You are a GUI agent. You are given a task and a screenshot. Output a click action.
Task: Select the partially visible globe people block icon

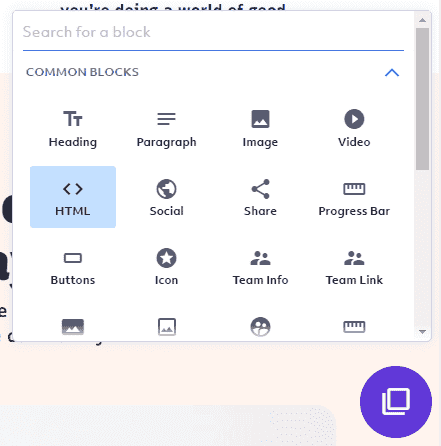tap(260, 327)
